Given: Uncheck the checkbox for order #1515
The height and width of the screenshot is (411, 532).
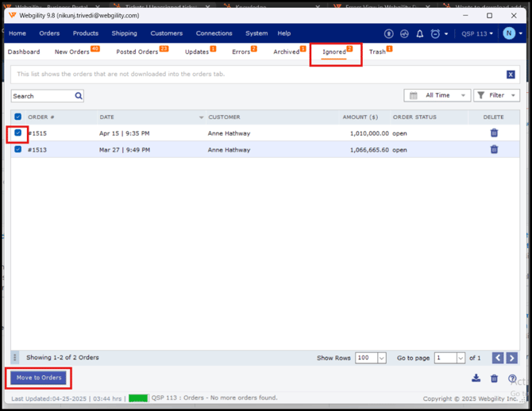Looking at the screenshot, I should tap(18, 133).
